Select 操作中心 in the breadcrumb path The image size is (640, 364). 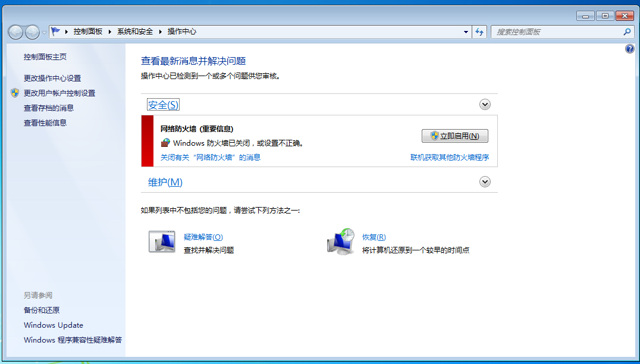tap(182, 32)
